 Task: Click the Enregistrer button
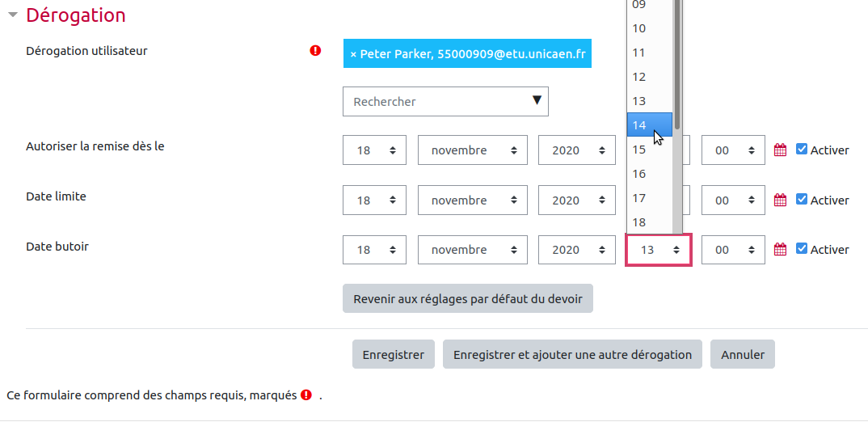pos(393,354)
